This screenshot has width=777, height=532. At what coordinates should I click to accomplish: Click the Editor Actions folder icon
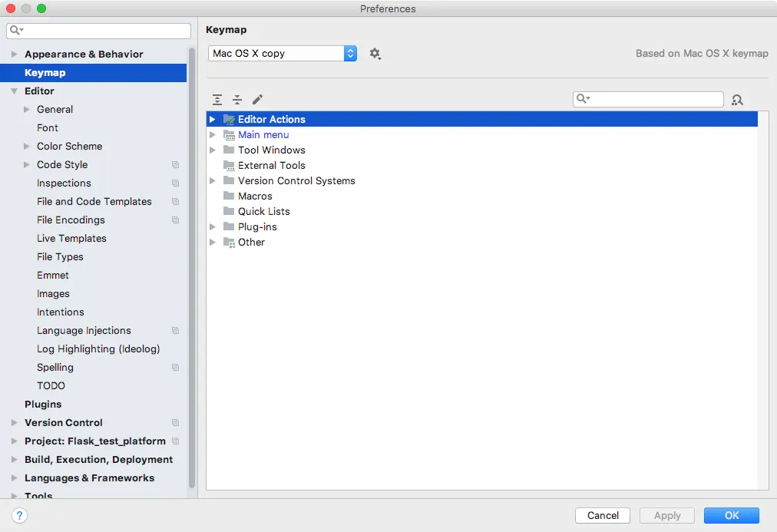229,119
